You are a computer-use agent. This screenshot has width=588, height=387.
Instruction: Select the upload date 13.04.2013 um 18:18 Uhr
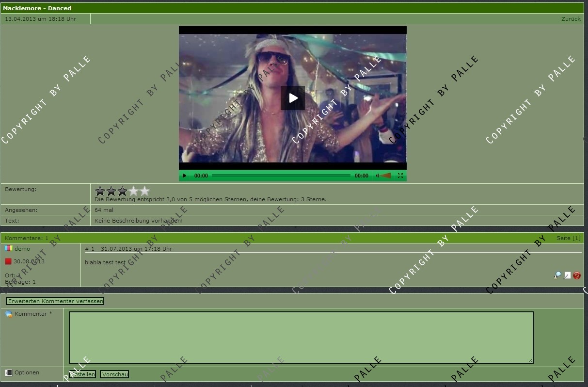(x=41, y=19)
